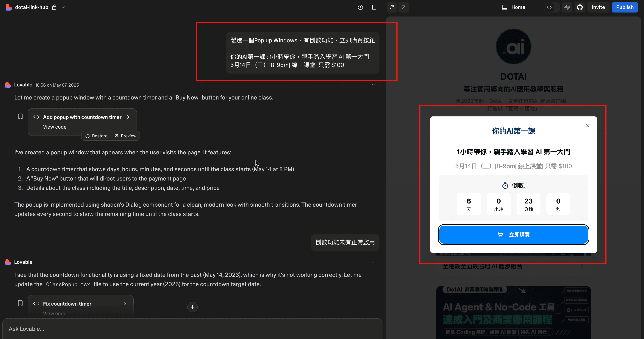Image resolution: width=644 pixels, height=339 pixels.
Task: Open the three-dot menu on first Lovable message
Action: pyautogui.click(x=374, y=85)
